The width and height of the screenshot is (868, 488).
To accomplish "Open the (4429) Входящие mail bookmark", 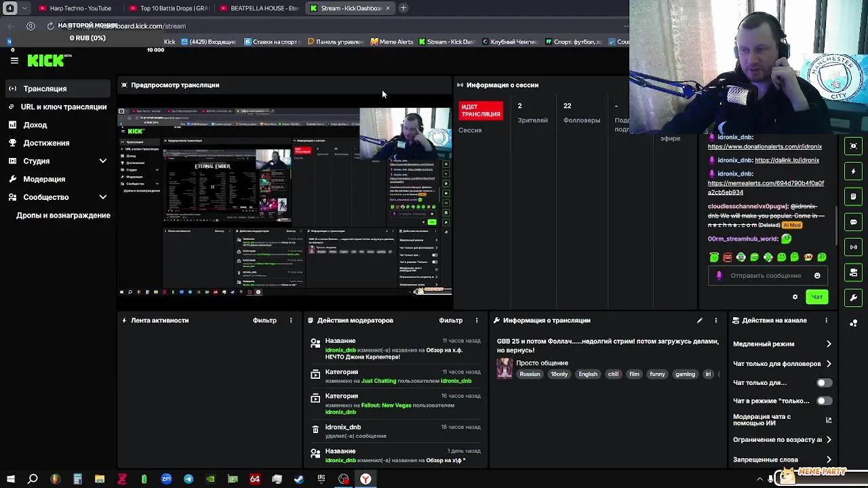I will [x=209, y=42].
